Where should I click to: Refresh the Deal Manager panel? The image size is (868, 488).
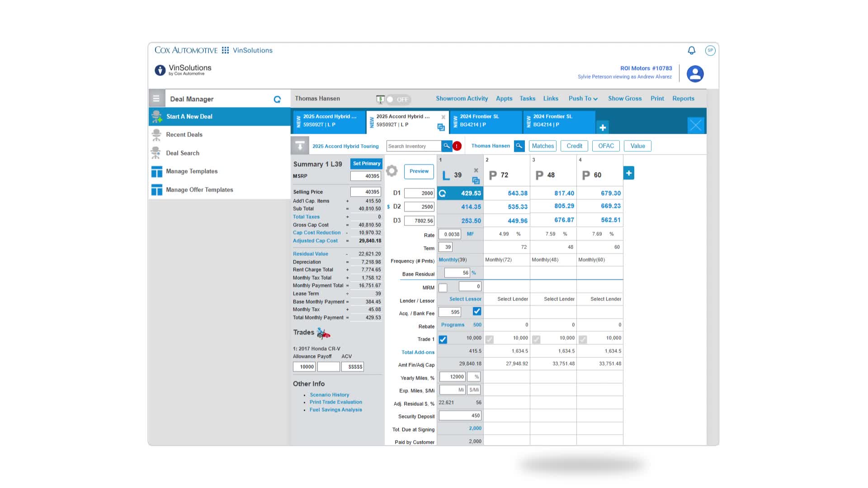(x=277, y=99)
